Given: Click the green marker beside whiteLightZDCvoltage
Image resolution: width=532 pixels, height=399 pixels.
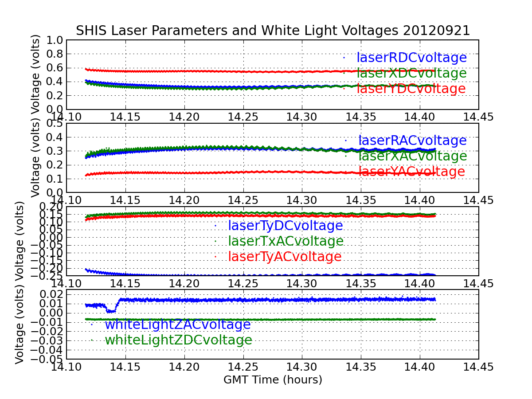Looking at the screenshot, I should [92, 340].
